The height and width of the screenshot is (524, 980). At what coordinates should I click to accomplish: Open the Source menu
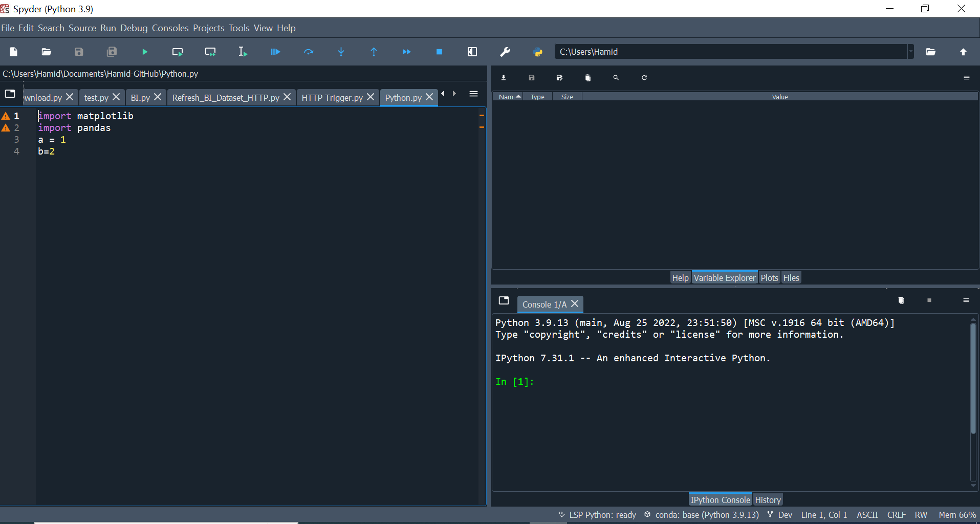click(x=82, y=28)
